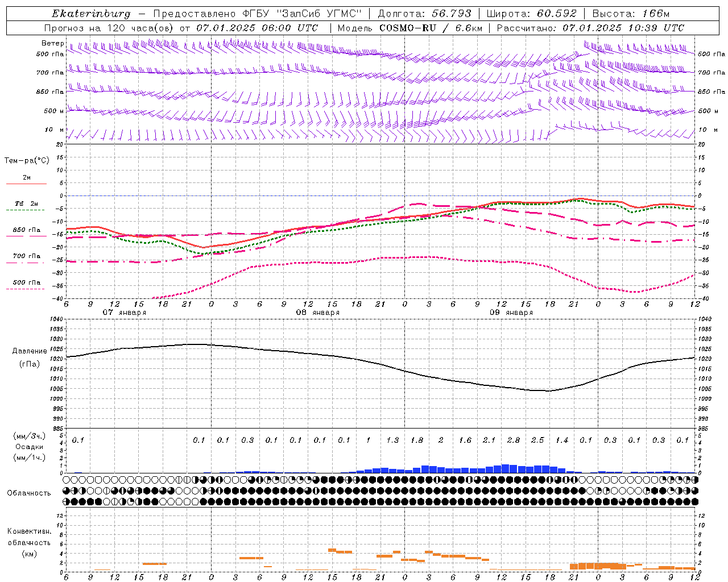Click the '2.5' precipitation value

coord(537,440)
